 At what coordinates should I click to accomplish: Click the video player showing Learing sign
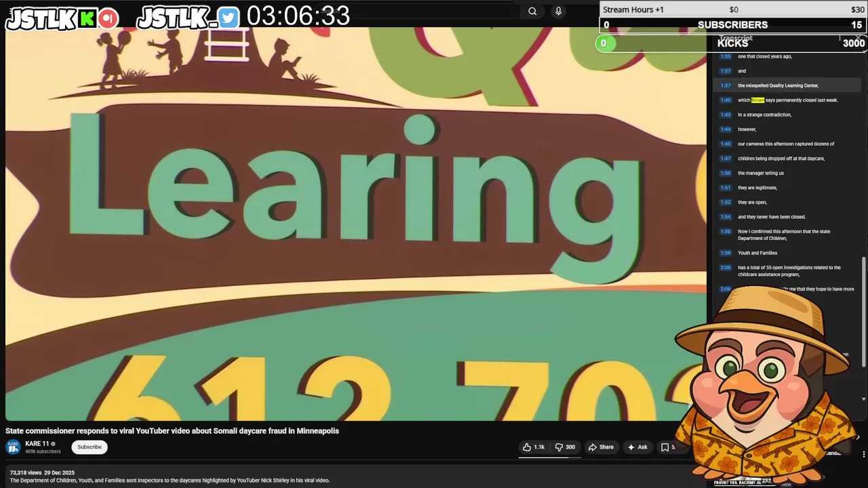pyautogui.click(x=355, y=224)
